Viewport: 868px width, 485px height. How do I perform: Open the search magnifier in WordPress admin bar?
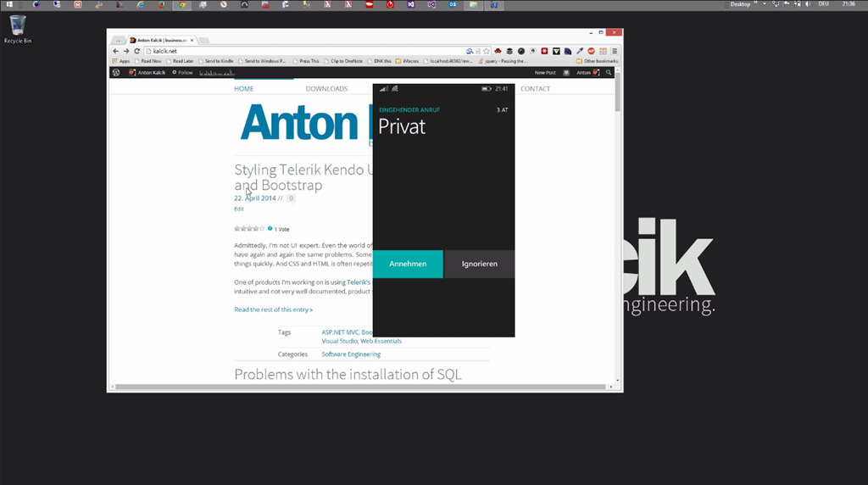coord(609,73)
